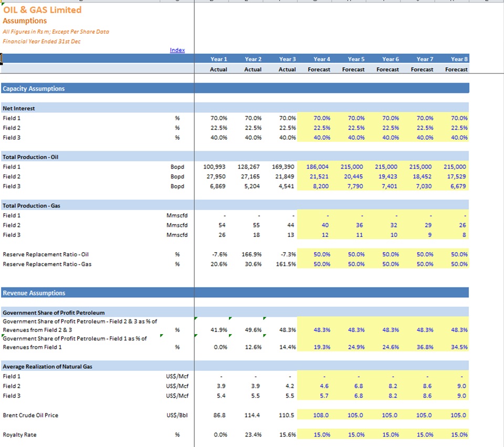The height and width of the screenshot is (447, 504).
Task: Select Reserve Replacement Ratio - Oil label
Action: [x=46, y=254]
